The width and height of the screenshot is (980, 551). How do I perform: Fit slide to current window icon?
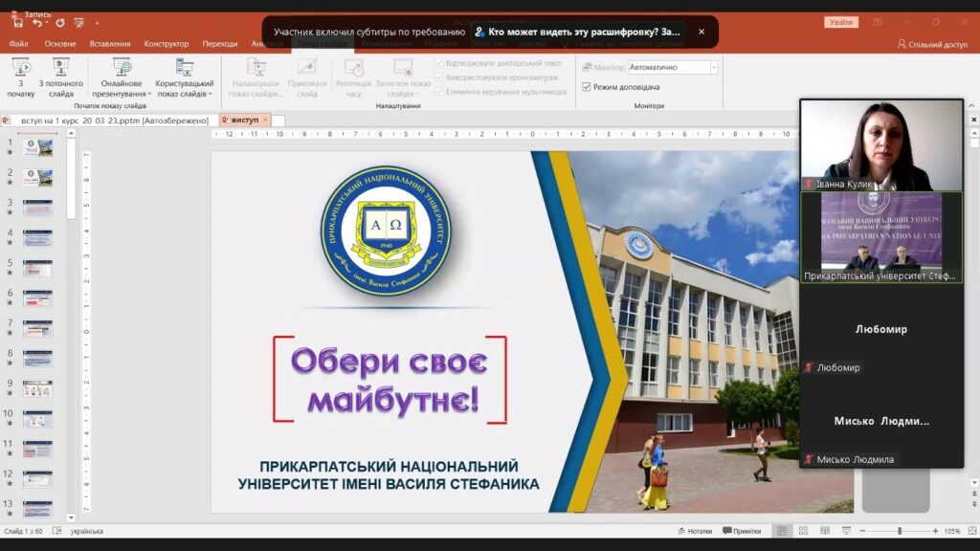click(x=969, y=531)
